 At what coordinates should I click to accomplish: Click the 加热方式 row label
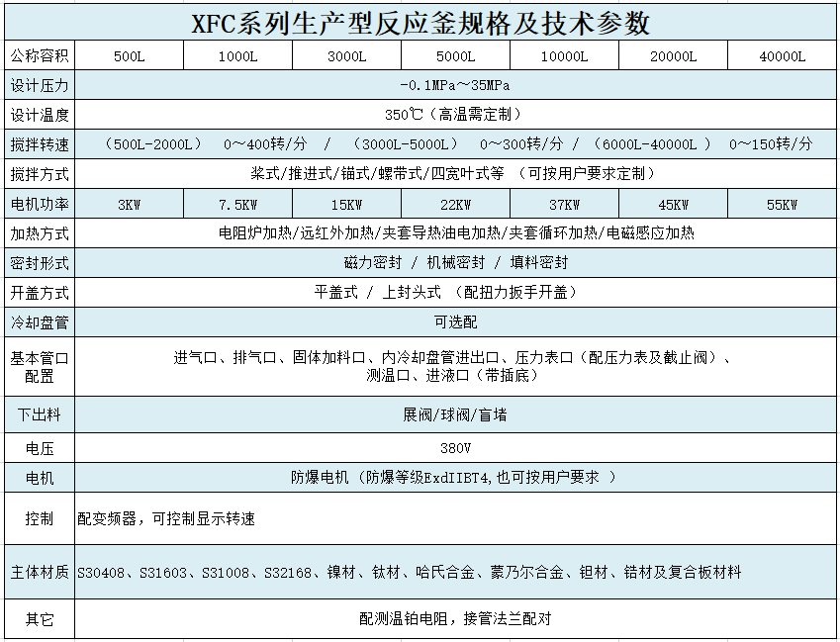tap(40, 234)
